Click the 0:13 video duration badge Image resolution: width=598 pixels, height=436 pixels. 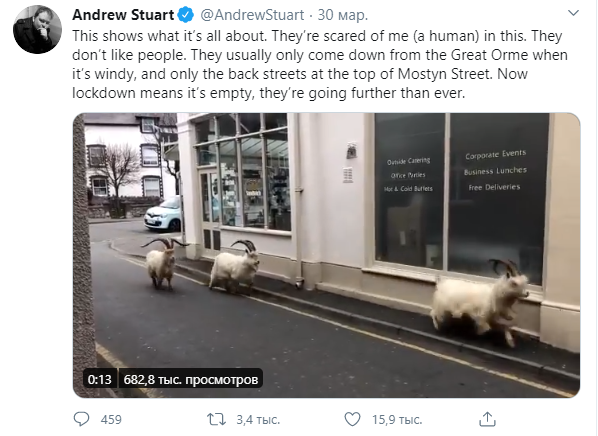coord(99,379)
